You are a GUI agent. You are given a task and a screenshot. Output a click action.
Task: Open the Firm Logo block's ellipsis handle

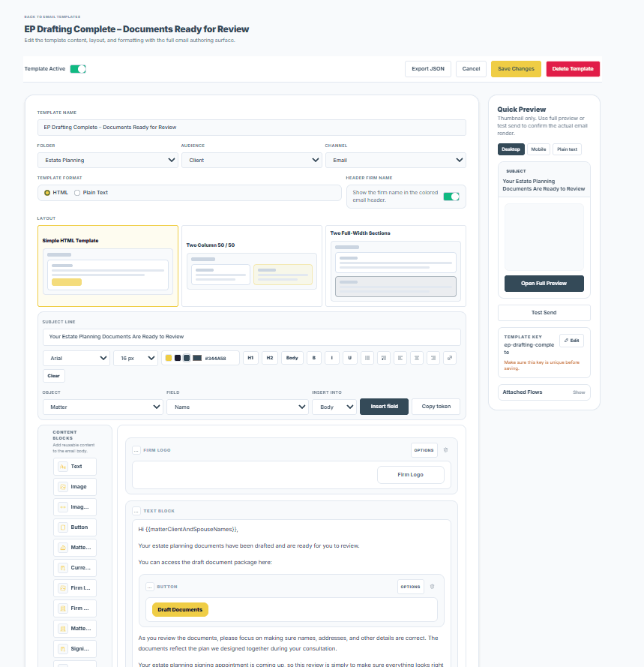[136, 450]
